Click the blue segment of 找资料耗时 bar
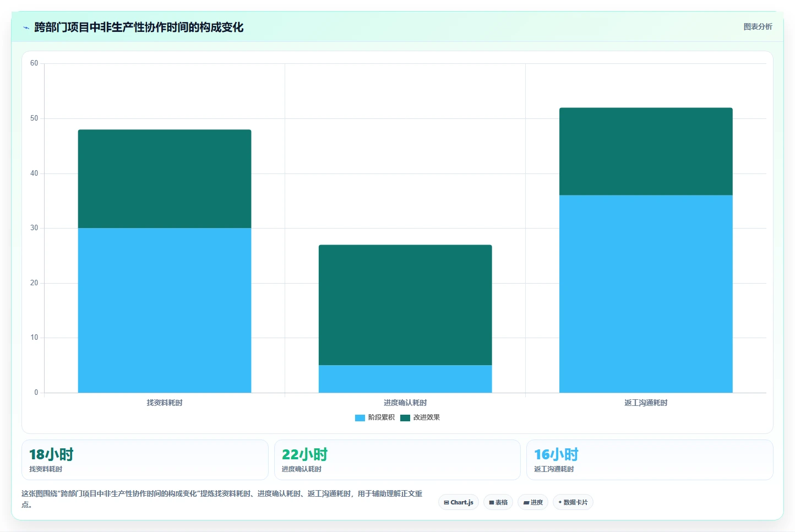This screenshot has height=532, width=795. point(165,310)
